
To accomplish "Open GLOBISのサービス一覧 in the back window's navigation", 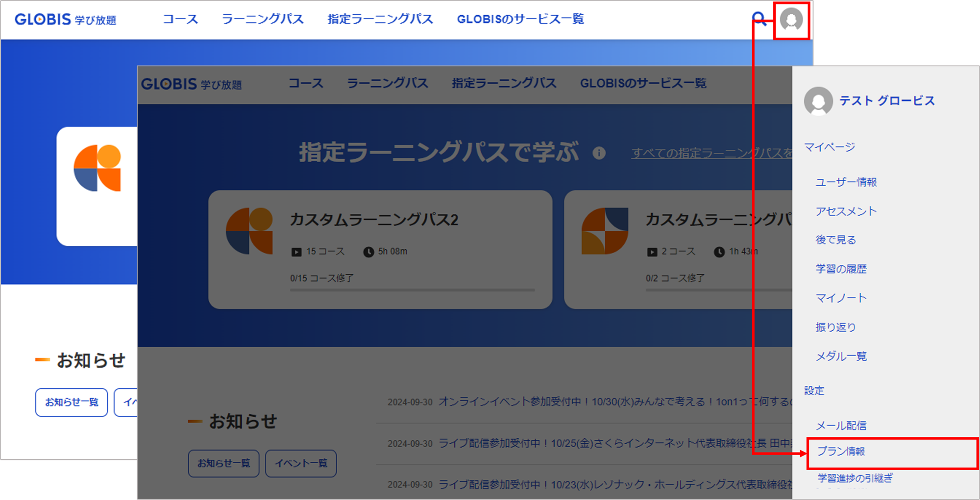I will tap(520, 19).
